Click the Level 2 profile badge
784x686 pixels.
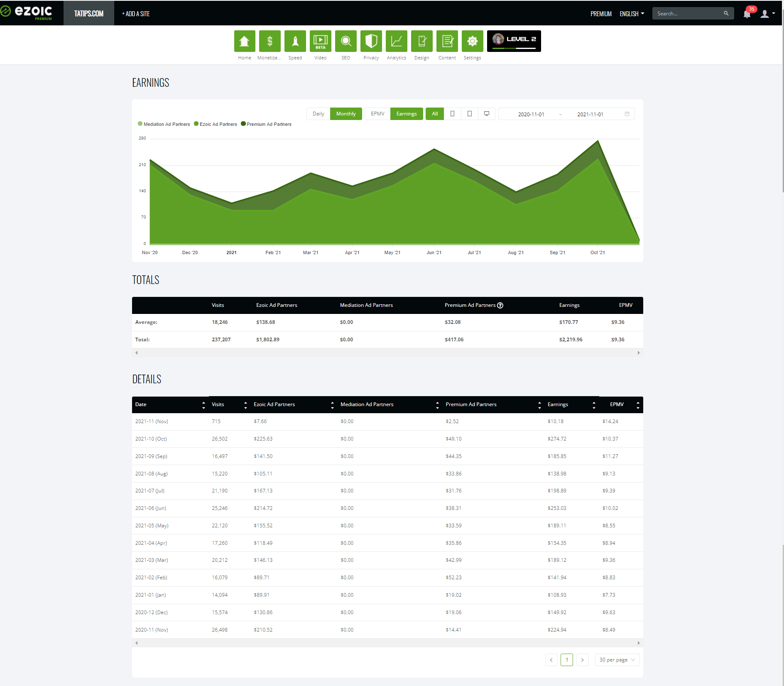click(514, 41)
